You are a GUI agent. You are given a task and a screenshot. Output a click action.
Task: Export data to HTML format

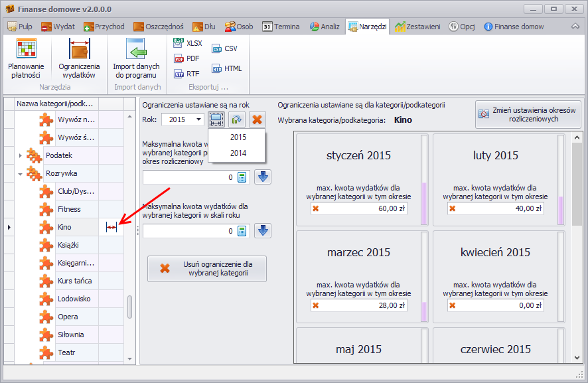click(x=226, y=68)
